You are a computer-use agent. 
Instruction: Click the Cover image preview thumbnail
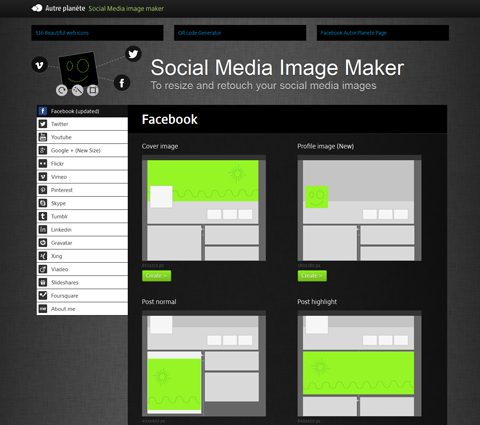[204, 208]
